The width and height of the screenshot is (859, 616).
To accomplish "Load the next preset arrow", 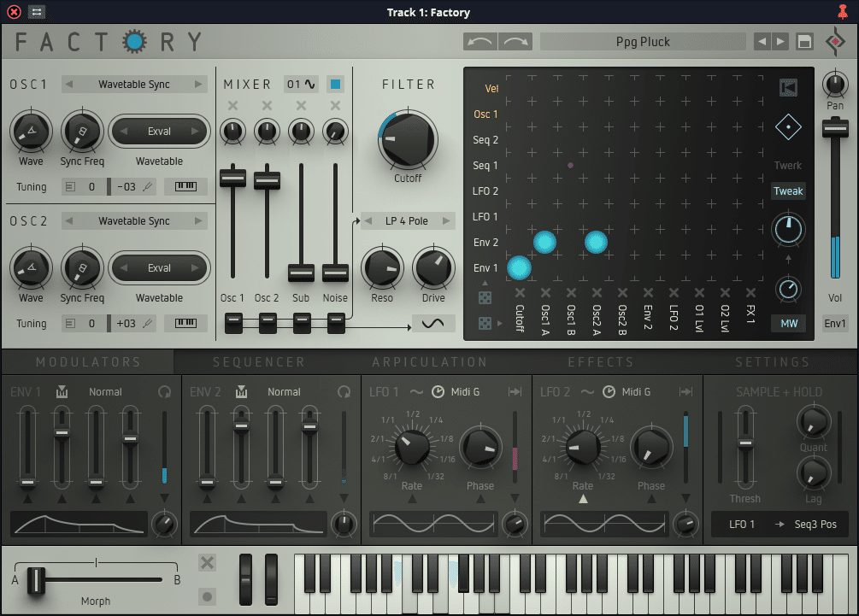I will (x=780, y=42).
